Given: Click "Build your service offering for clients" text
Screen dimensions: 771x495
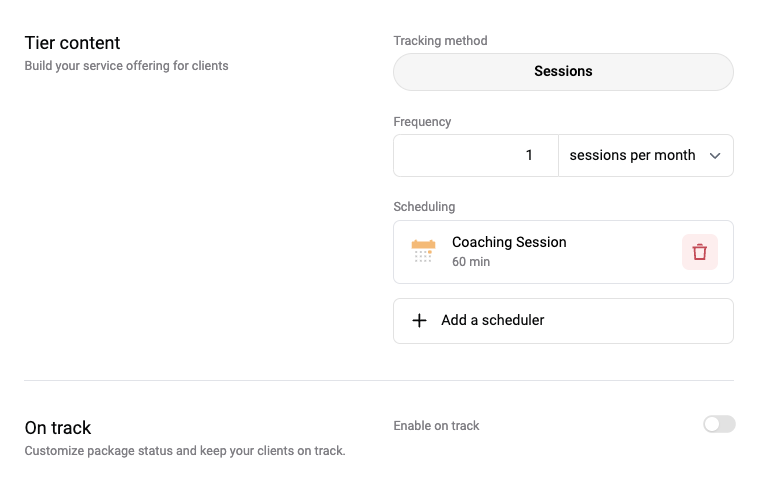Looking at the screenshot, I should [x=126, y=66].
